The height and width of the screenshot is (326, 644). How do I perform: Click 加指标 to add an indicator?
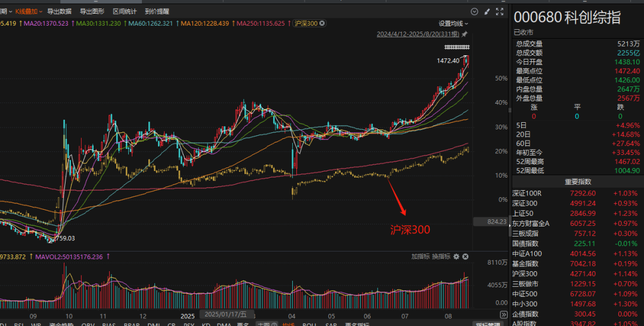point(420,256)
